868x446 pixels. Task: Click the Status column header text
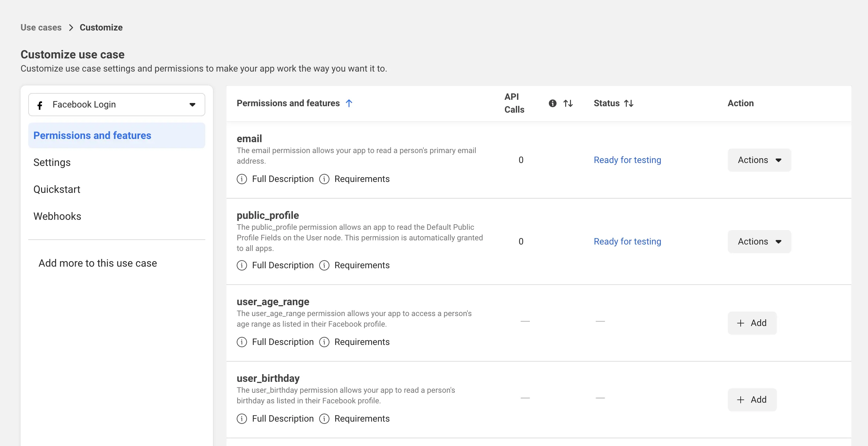click(x=607, y=103)
